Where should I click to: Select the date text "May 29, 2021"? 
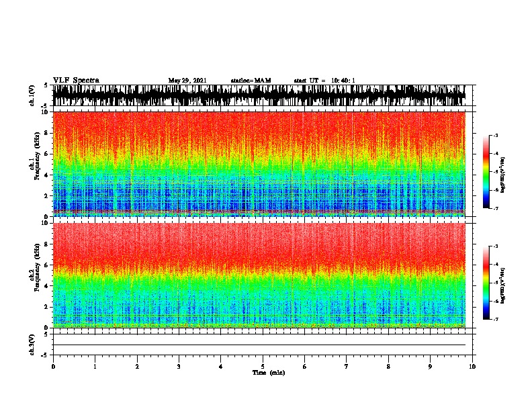(187, 81)
